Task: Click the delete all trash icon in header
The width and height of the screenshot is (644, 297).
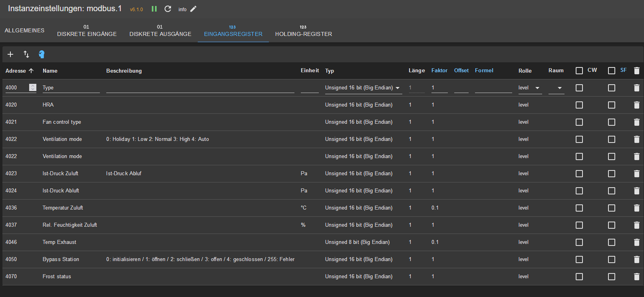Action: pyautogui.click(x=636, y=71)
